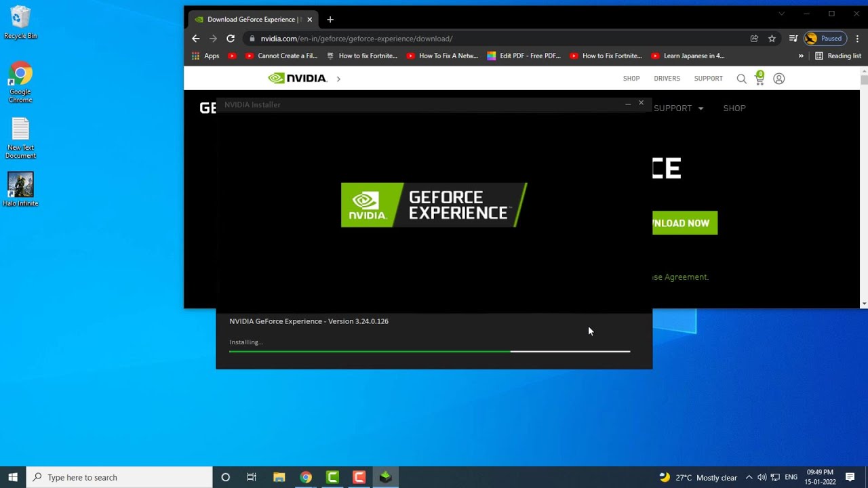Open Task View on taskbar
This screenshot has height=488, width=868.
point(252,477)
